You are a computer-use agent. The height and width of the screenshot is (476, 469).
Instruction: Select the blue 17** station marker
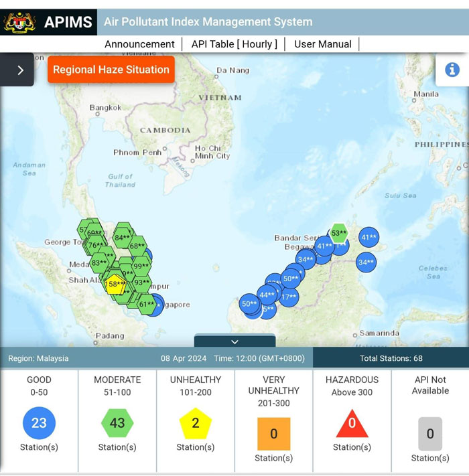coord(289,297)
